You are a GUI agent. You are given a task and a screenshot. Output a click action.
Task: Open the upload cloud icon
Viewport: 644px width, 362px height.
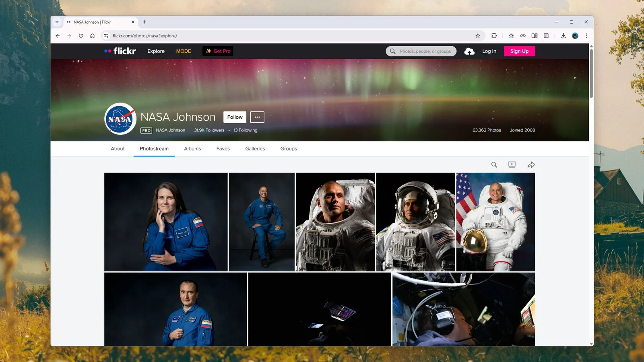coord(469,51)
